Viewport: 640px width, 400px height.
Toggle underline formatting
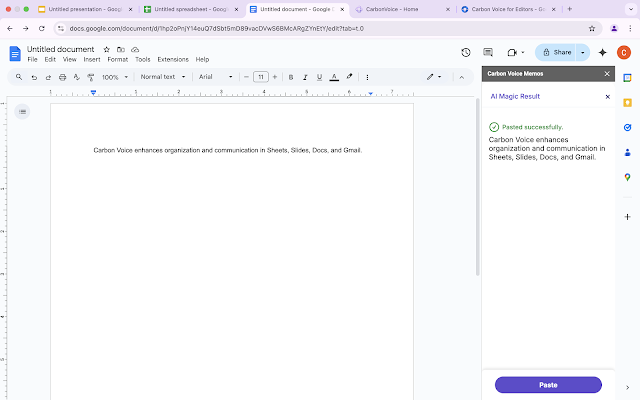[x=319, y=77]
